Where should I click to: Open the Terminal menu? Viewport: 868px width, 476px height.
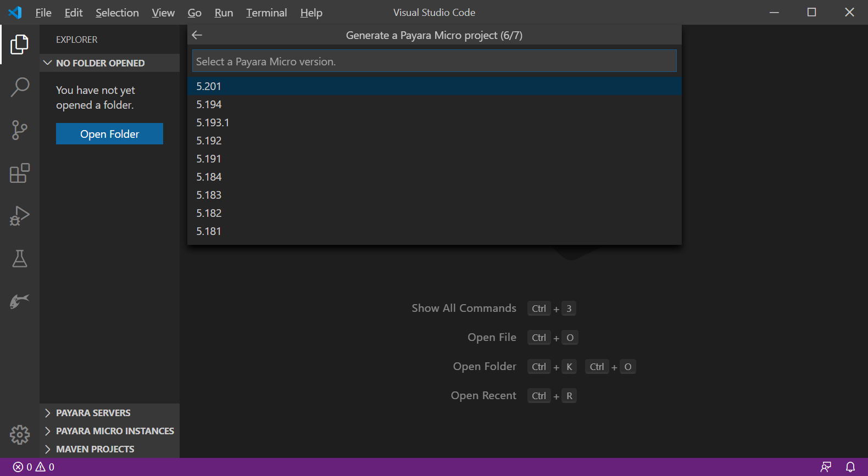click(266, 13)
